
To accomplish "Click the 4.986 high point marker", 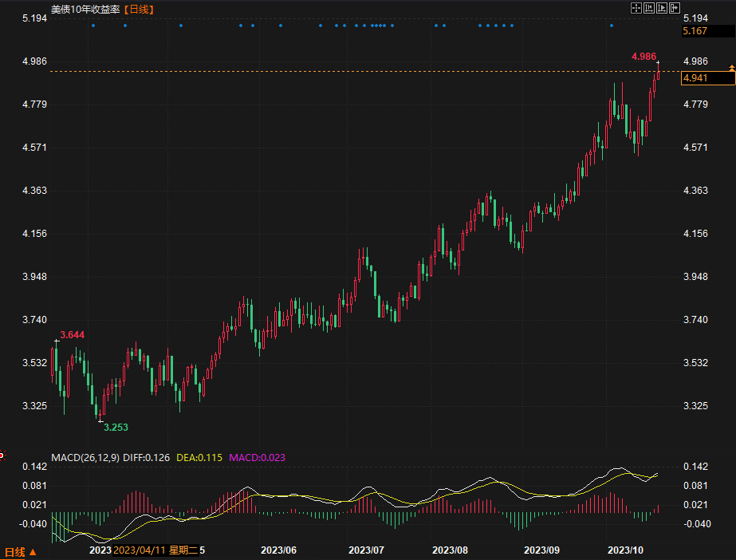I will click(643, 57).
